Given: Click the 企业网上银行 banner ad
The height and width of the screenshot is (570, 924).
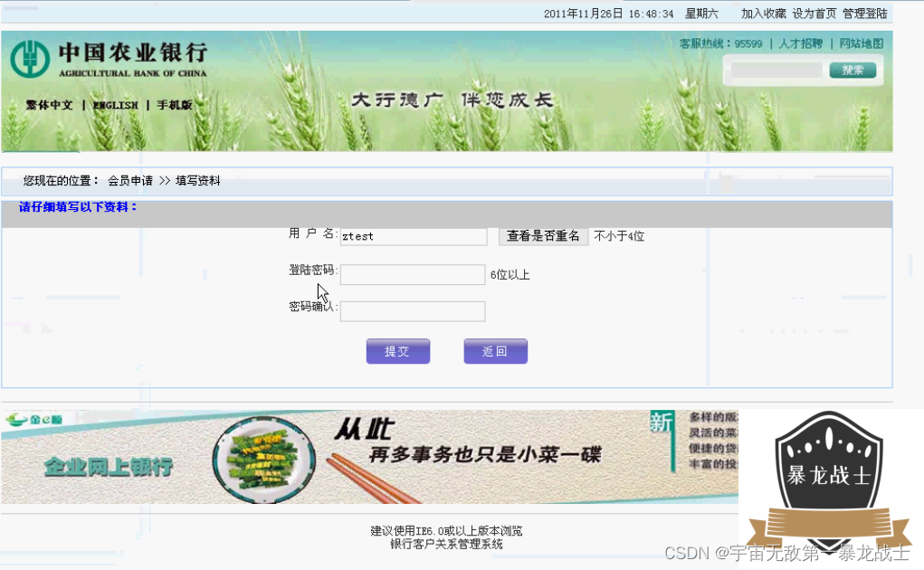Looking at the screenshot, I should (x=369, y=457).
